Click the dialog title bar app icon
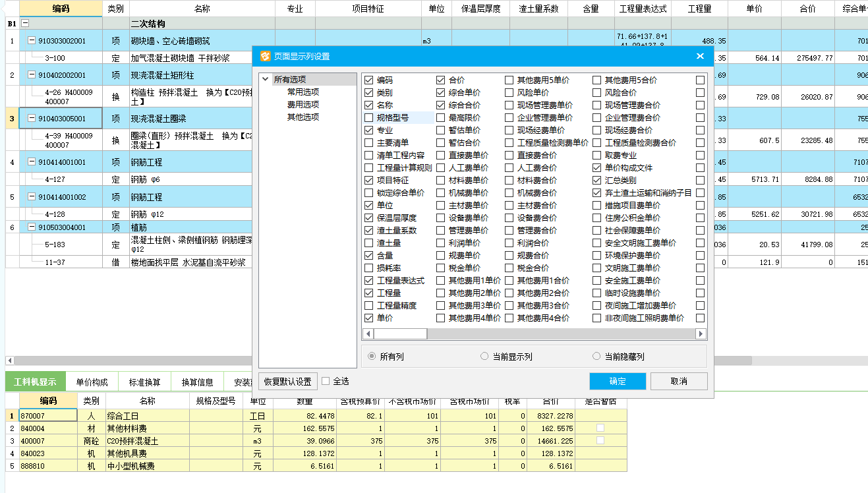This screenshot has width=868, height=493. [x=265, y=56]
